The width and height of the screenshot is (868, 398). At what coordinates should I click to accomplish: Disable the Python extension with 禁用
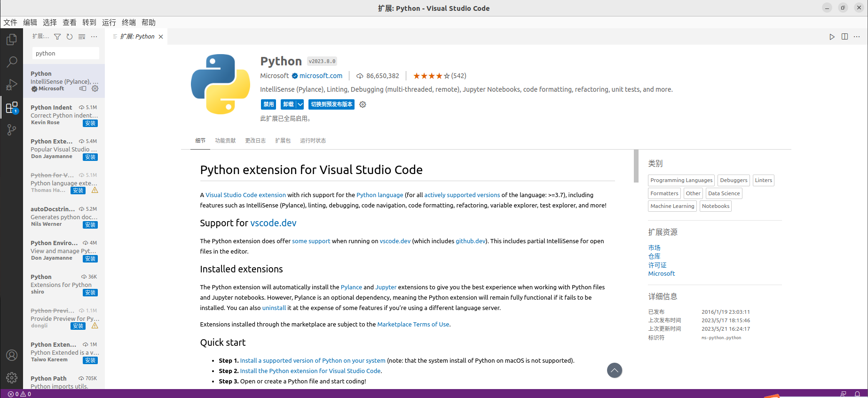click(268, 104)
